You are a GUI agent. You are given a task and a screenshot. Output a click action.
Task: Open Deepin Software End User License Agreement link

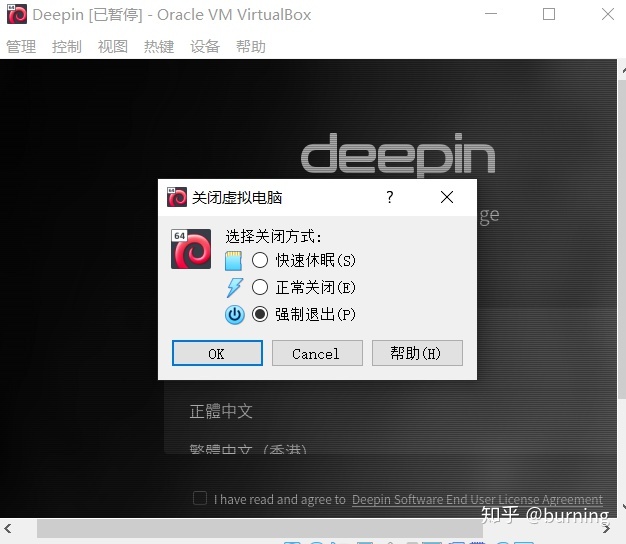477,499
